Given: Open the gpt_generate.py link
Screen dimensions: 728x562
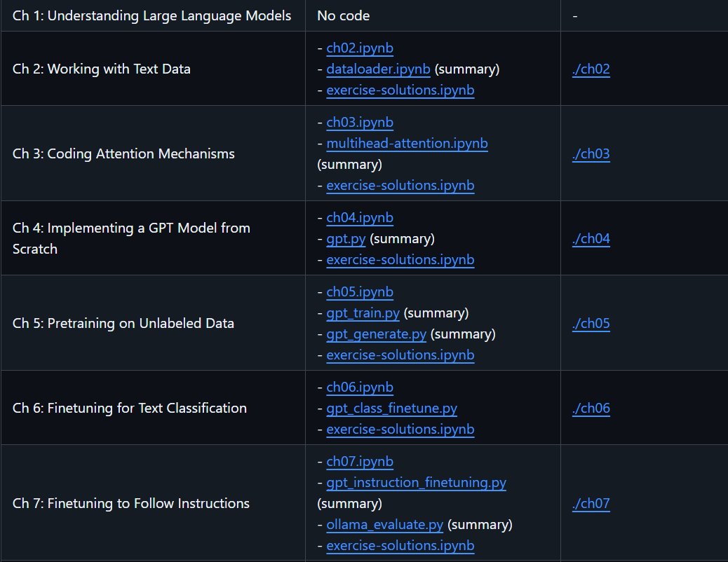Looking at the screenshot, I should 377,334.
